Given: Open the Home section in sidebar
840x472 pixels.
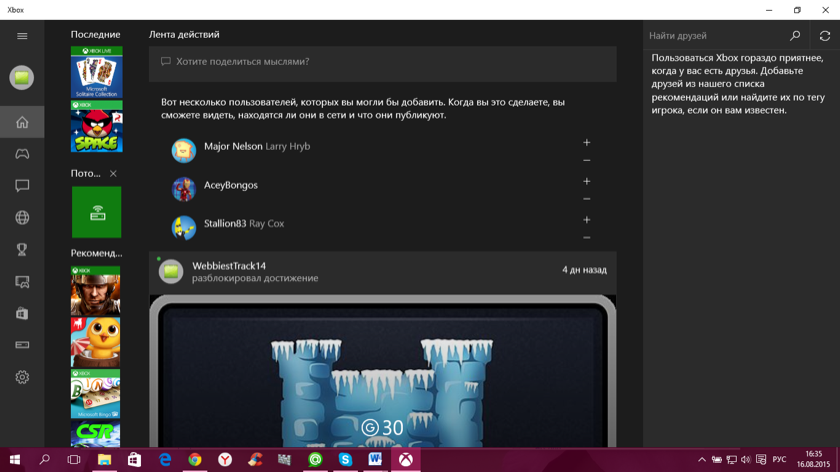Looking at the screenshot, I should (22, 122).
